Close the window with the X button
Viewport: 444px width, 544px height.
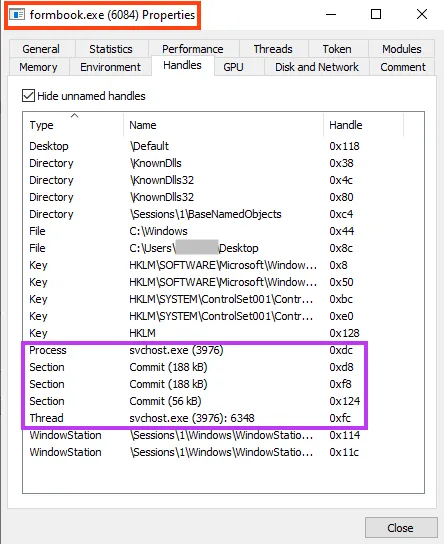pyautogui.click(x=422, y=15)
